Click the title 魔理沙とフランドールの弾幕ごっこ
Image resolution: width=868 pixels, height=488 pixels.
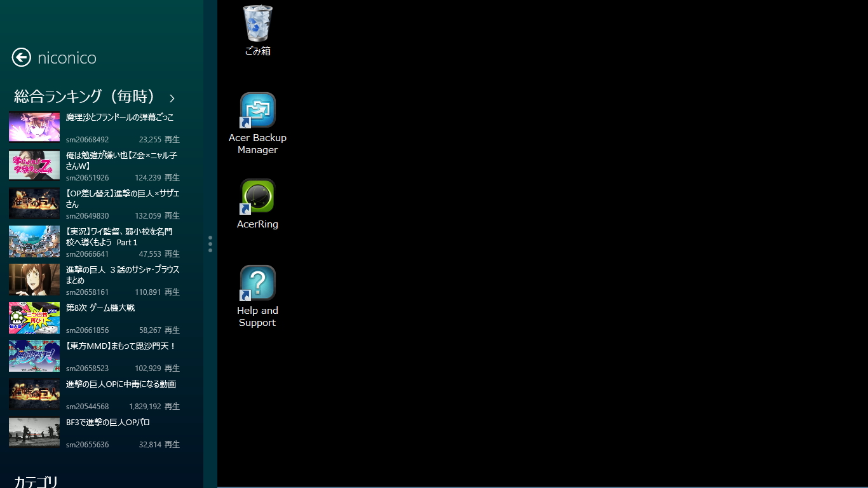point(120,118)
